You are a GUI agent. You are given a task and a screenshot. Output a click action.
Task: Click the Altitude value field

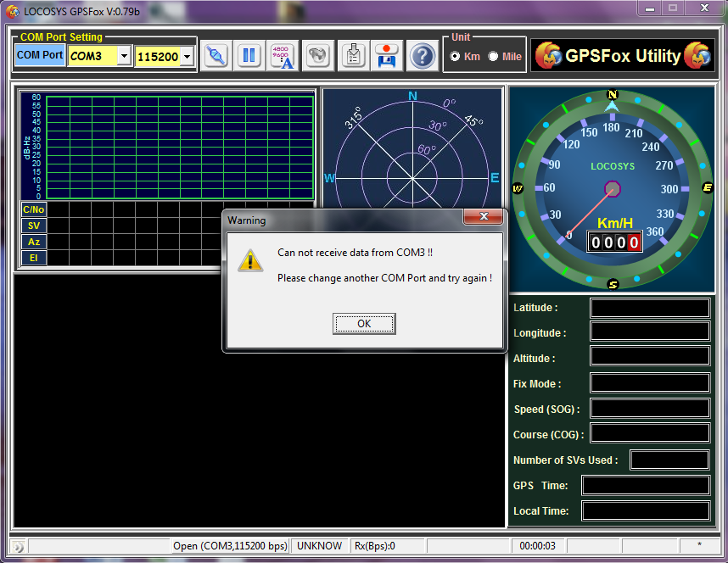pos(650,356)
